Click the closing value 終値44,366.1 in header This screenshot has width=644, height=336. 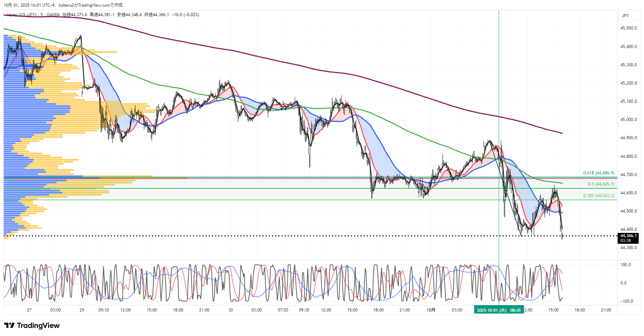[x=157, y=15]
